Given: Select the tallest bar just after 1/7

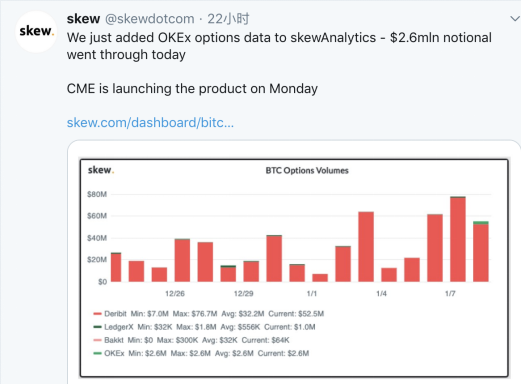Looking at the screenshot, I should tap(458, 239).
